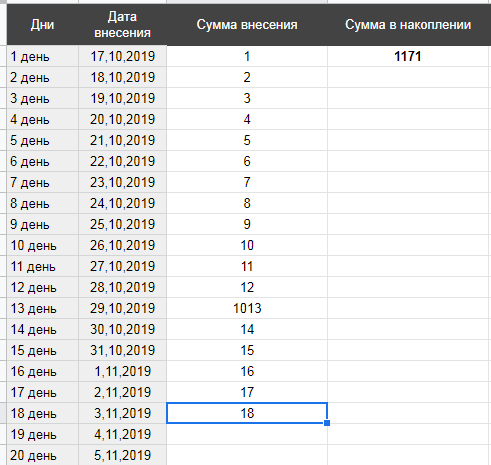This screenshot has height=465, width=491.
Task: Select the date cell 24,10,2019
Action: [x=122, y=203]
